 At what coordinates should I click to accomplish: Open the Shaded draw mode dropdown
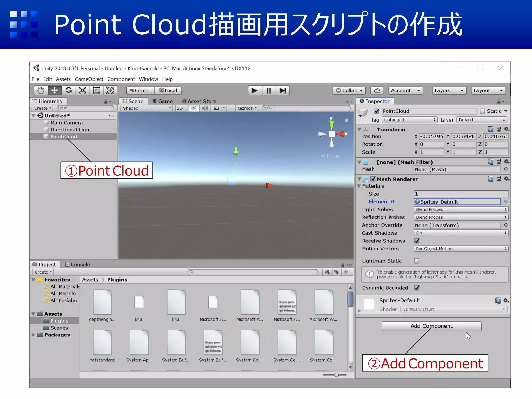pos(147,108)
